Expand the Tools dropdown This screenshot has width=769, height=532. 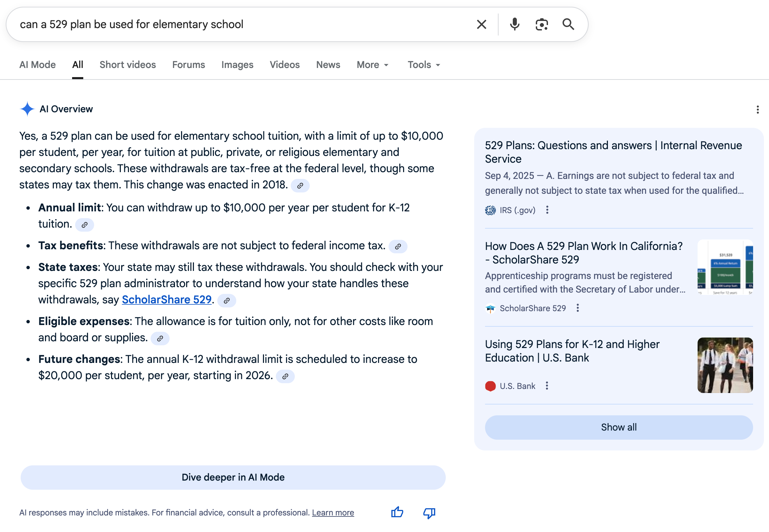pyautogui.click(x=424, y=65)
